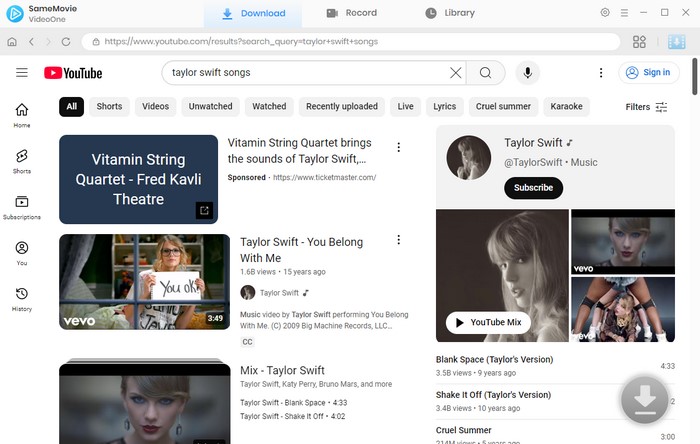Open options for Vitamin String Quartet ad
The width and height of the screenshot is (700, 444).
coord(399,147)
